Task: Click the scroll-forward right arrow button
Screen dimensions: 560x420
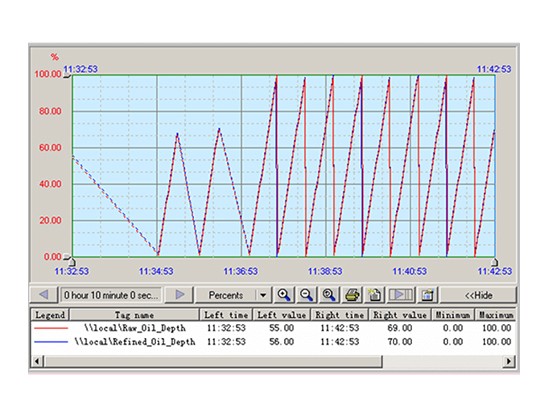Action: tap(180, 295)
